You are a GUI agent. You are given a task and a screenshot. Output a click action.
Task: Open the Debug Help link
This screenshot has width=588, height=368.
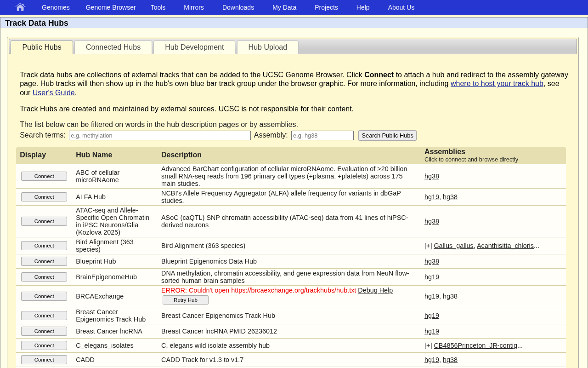375,290
